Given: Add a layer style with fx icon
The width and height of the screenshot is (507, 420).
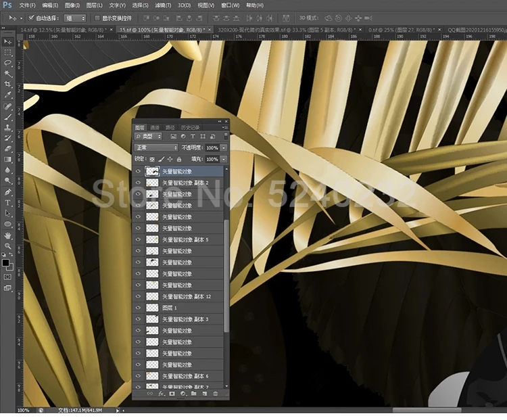Looking at the screenshot, I should tap(161, 393).
